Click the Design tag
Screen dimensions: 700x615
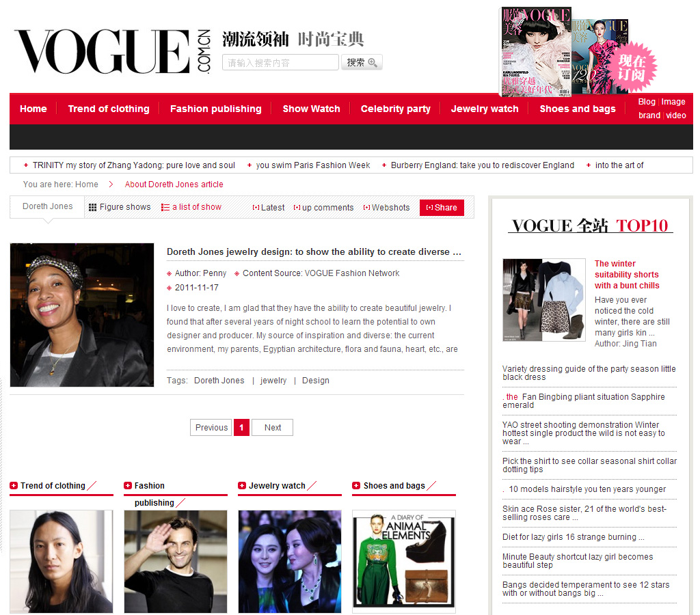click(x=316, y=380)
